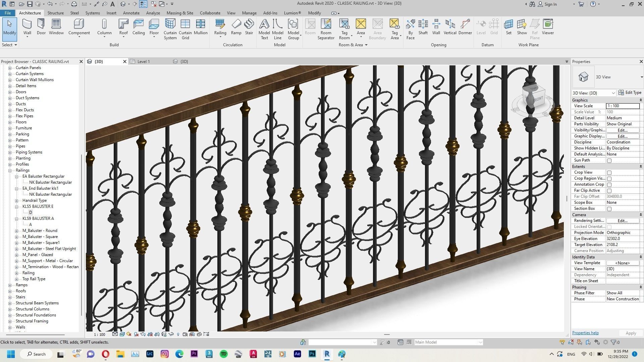Collapse the Extents properties section

(x=640, y=167)
